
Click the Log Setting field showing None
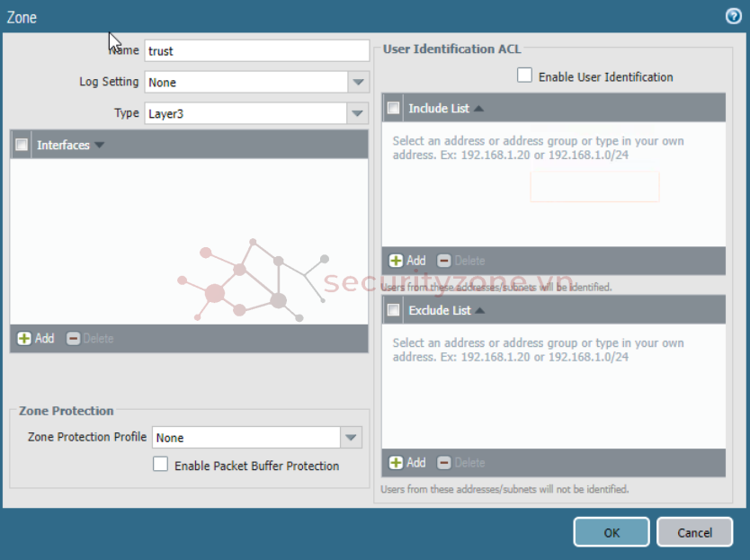[246, 83]
